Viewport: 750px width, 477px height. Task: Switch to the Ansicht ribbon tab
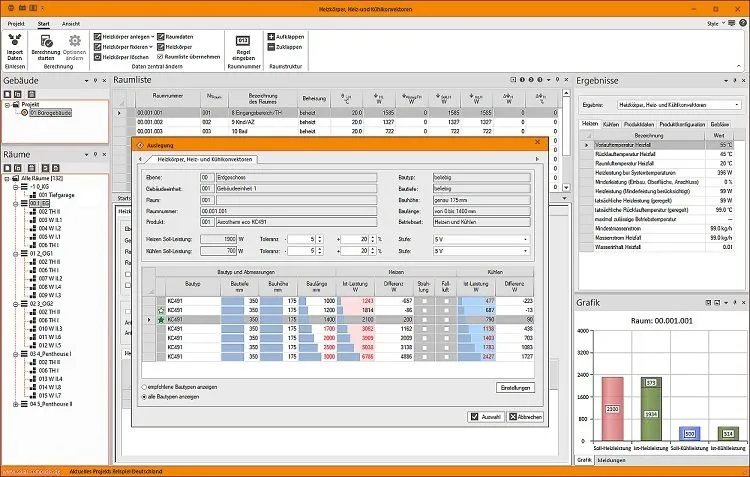click(71, 23)
